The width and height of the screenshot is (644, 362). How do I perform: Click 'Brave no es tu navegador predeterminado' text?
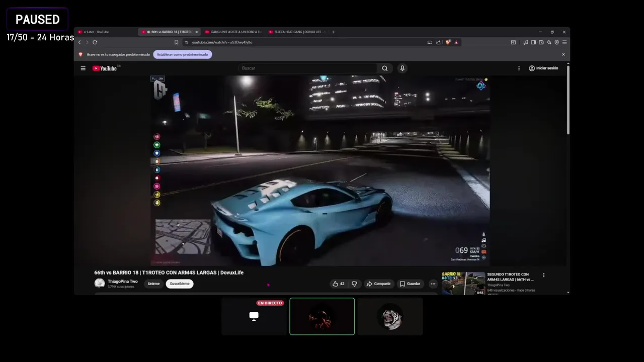(x=118, y=54)
